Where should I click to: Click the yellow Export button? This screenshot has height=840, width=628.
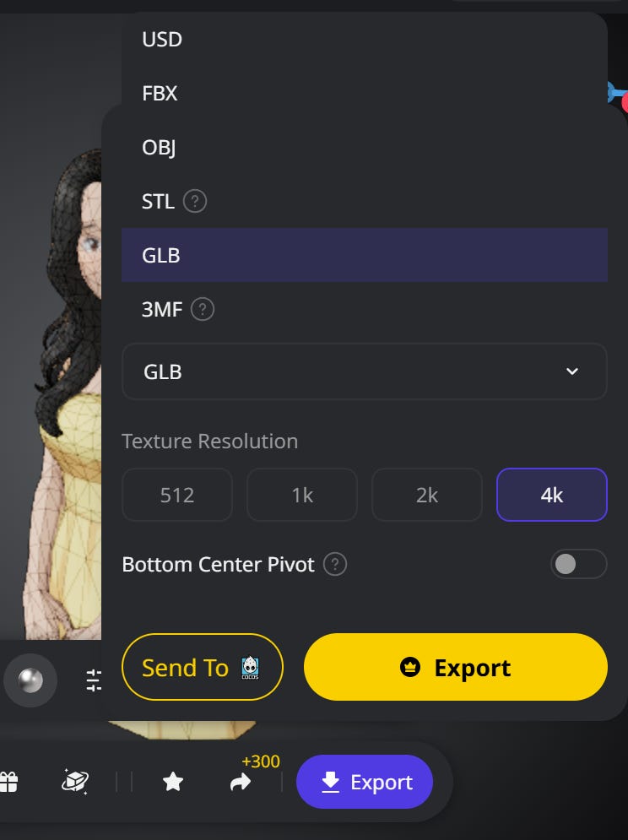click(456, 667)
